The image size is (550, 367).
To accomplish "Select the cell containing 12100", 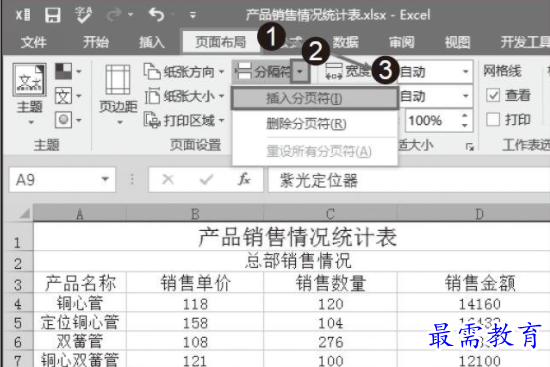I will pos(474,359).
